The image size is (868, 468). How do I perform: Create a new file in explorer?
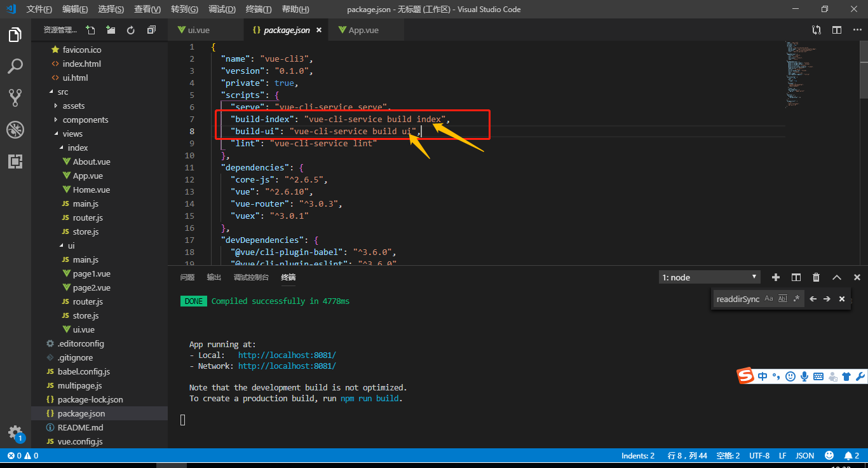tap(90, 30)
